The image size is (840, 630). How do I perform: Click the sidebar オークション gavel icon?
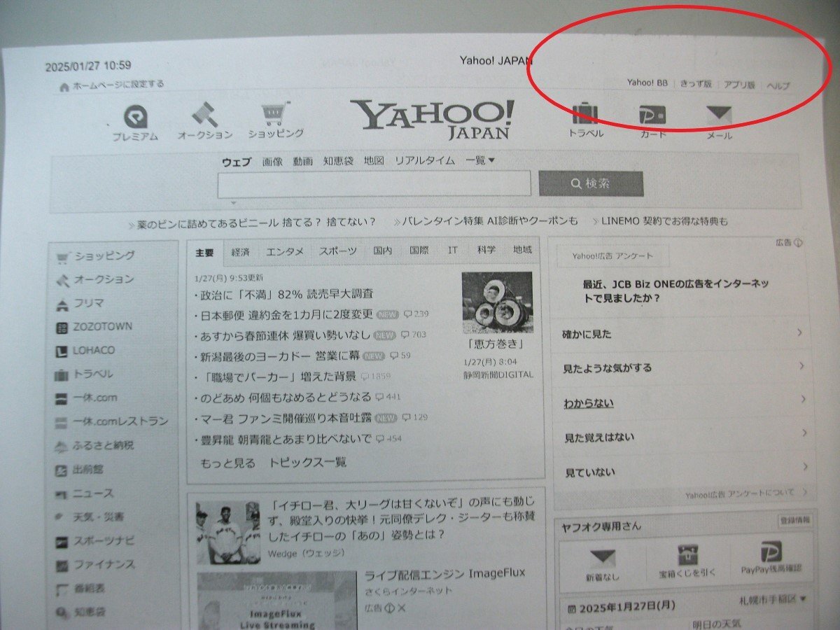(63, 280)
